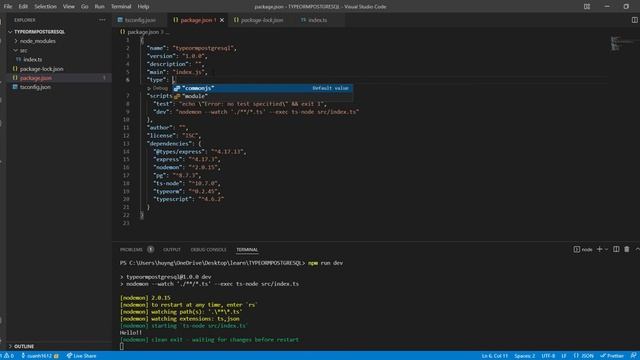Expand the Outline section
640x360 pixels.
point(24,347)
